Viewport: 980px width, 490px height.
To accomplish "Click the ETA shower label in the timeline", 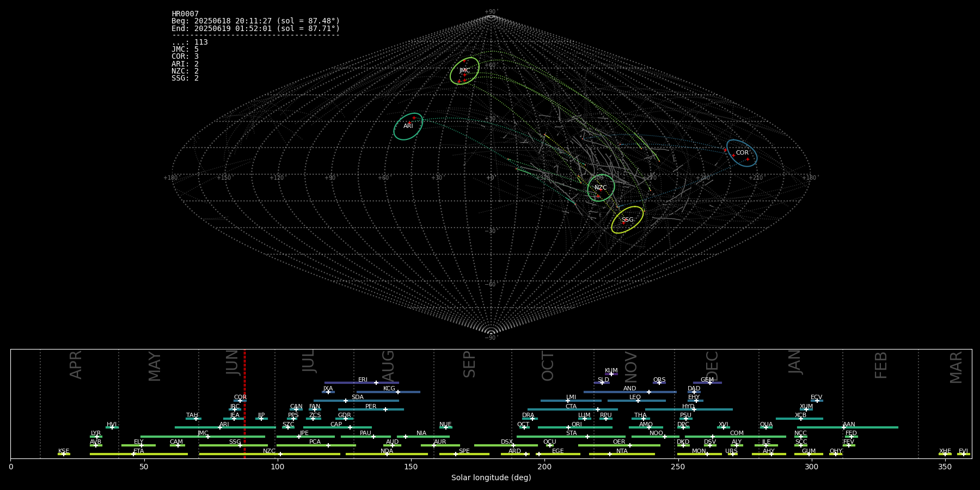I will pos(139,451).
